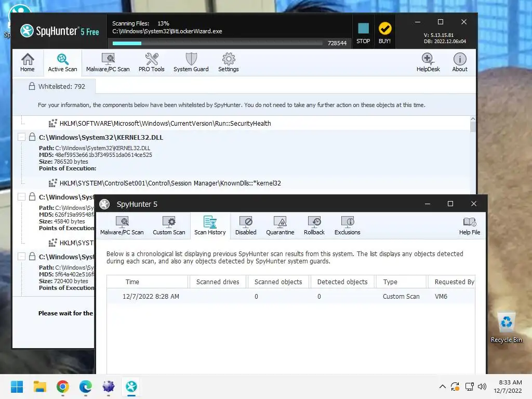Open the Help File

pos(470,225)
